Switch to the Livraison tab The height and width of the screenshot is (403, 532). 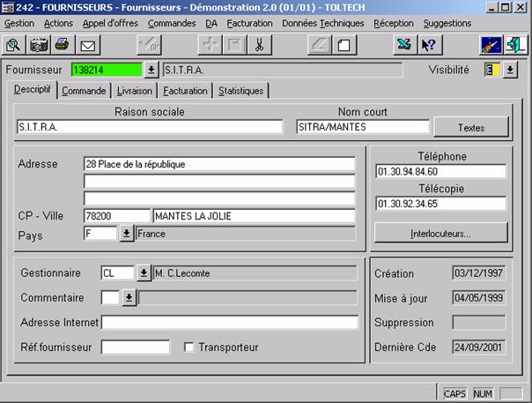(x=135, y=91)
